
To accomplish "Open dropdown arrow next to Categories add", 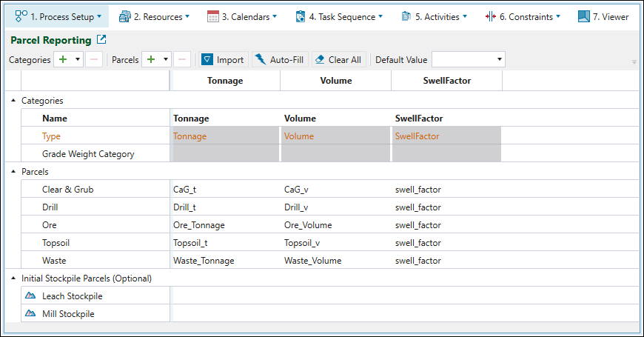I will (x=78, y=60).
